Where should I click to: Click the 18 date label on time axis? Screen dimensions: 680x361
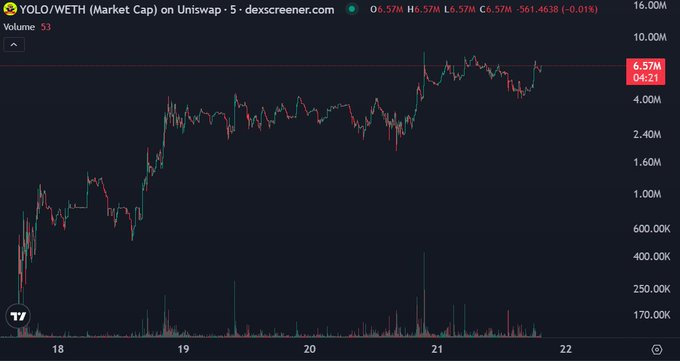58,349
